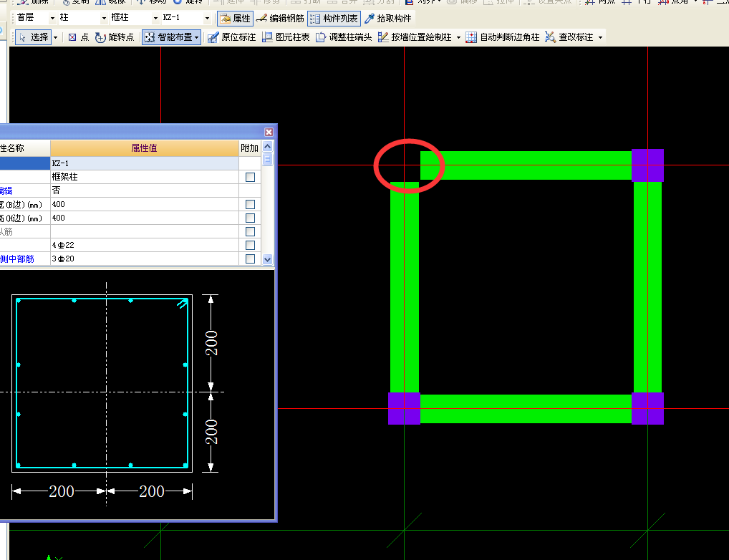Click the property panel scrollbar thumb

click(x=267, y=158)
